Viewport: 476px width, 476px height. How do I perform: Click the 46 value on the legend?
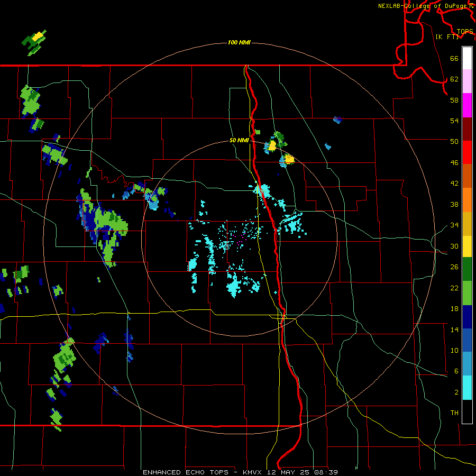coord(454,162)
